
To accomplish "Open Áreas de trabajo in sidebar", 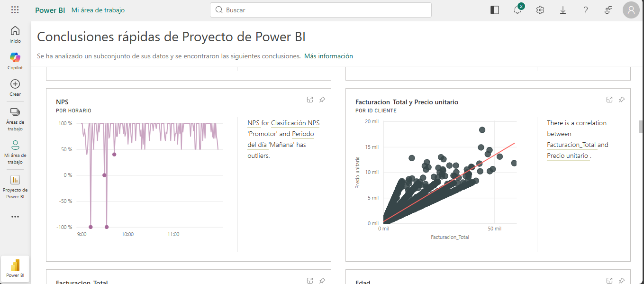I will (15, 119).
